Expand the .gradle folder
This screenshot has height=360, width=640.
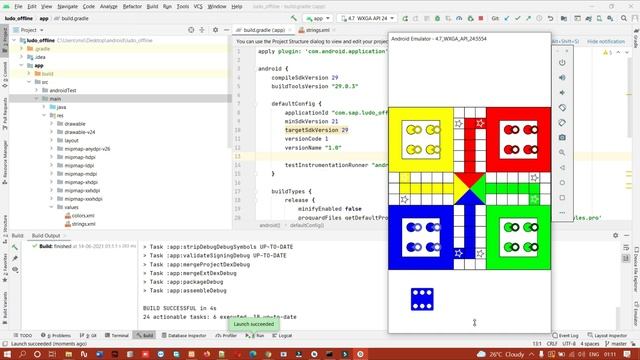coord(22,49)
